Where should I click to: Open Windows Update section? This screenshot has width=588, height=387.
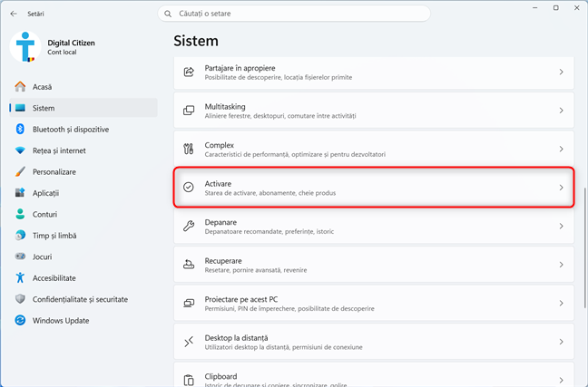tap(83, 320)
